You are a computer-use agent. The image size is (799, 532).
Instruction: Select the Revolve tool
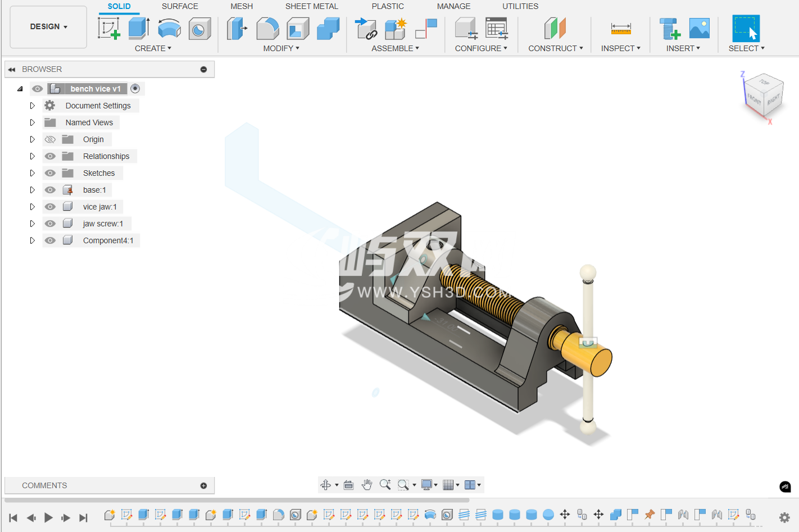(x=169, y=28)
